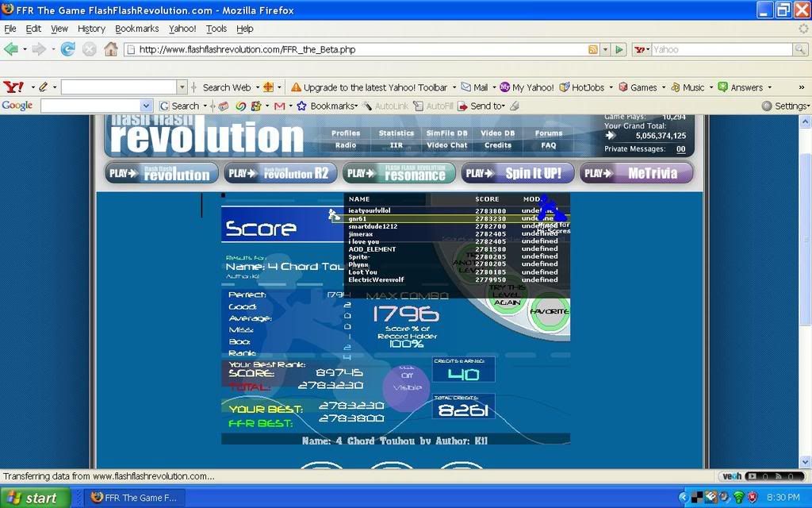Viewport: 812px width, 508px height.
Task: Click the Firefox Home icon
Action: click(x=110, y=49)
